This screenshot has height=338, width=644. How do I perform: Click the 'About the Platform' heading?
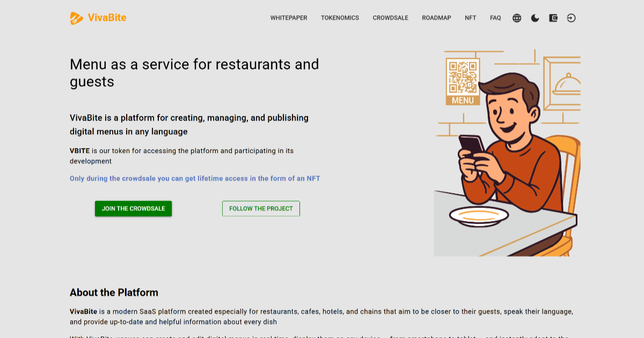pyautogui.click(x=114, y=292)
